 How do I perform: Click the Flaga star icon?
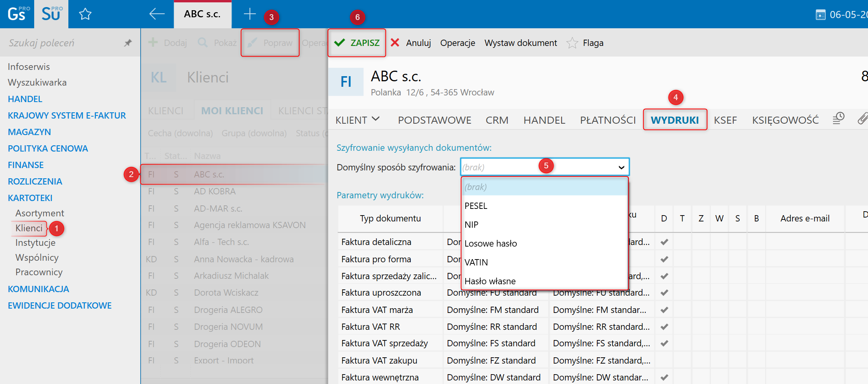[572, 43]
